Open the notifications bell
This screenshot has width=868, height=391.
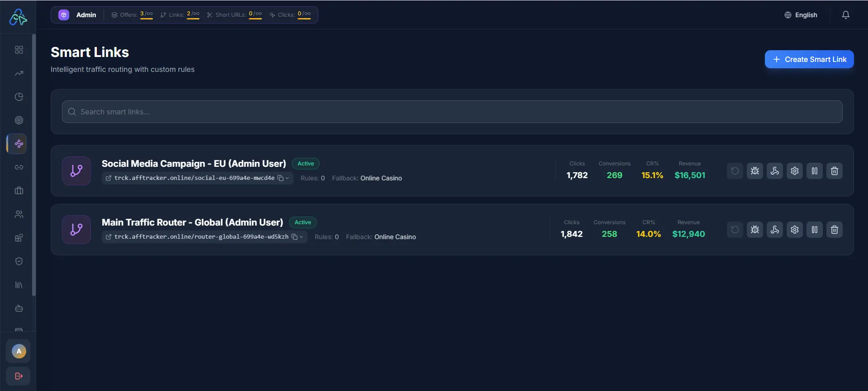(845, 15)
